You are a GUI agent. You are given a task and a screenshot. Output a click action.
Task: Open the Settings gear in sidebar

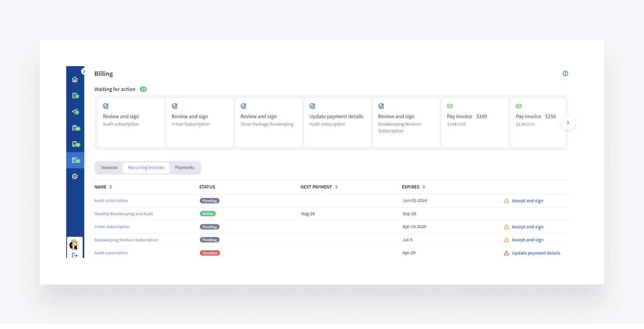tap(75, 176)
